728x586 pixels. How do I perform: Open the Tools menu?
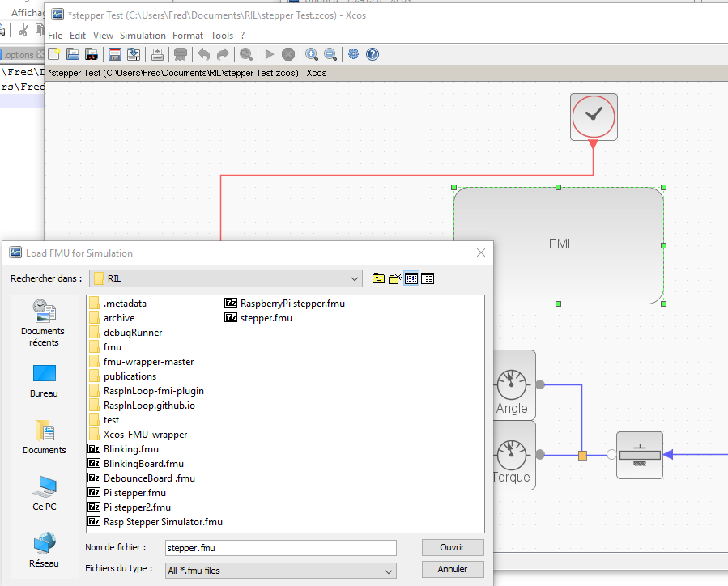[x=221, y=36]
